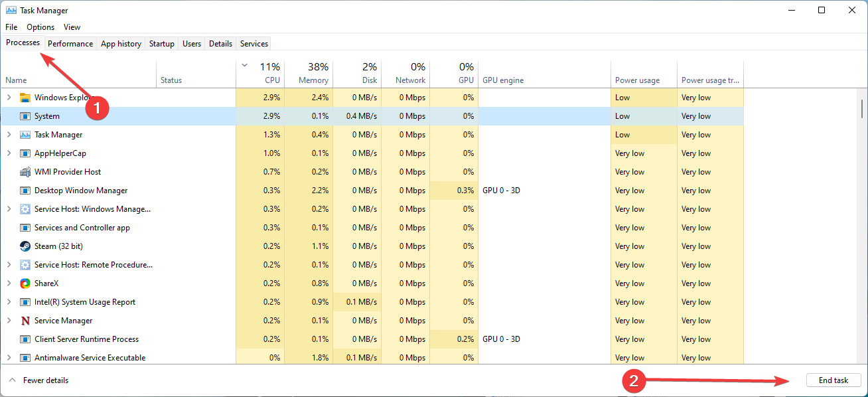Click the Service Host: Windows Management gear icon
The image size is (868, 397).
pyautogui.click(x=25, y=209)
